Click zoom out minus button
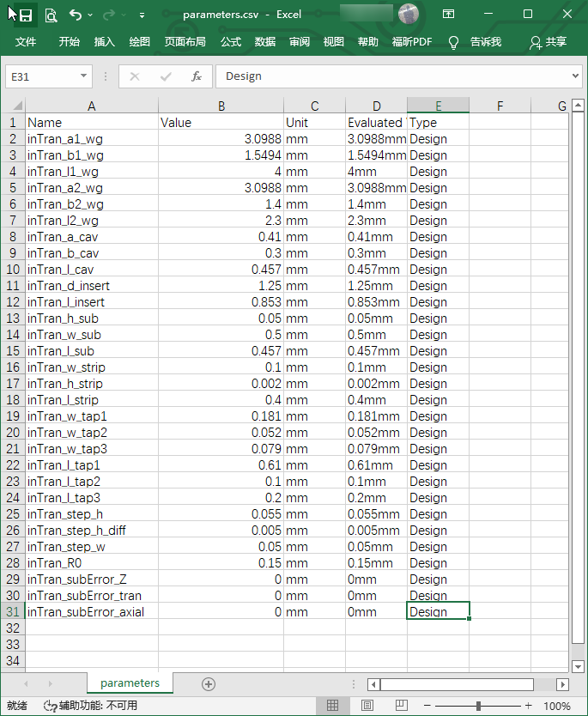The image size is (588, 716). 427,706
